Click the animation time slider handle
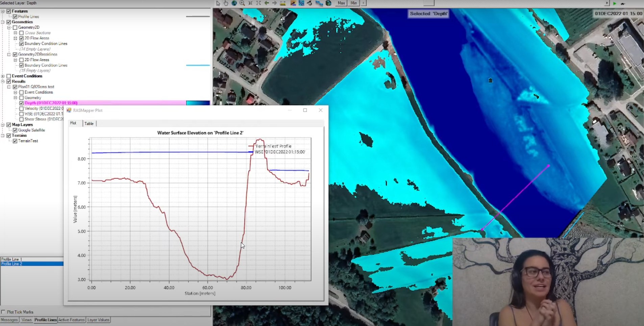Viewport: 644px width, 326px height. click(428, 3)
